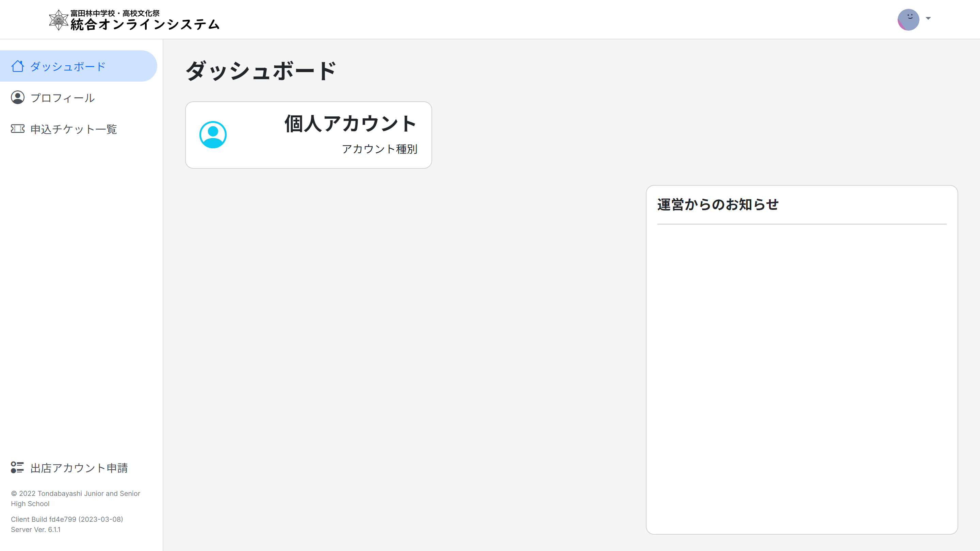Click the list icon beside 出店アカウント申請
980x551 pixels.
coord(17,467)
